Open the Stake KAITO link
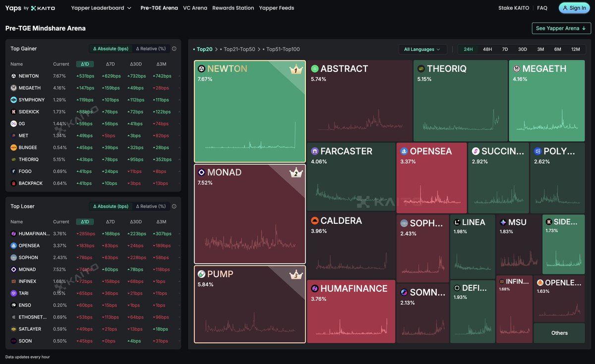The width and height of the screenshot is (595, 364). [x=514, y=8]
